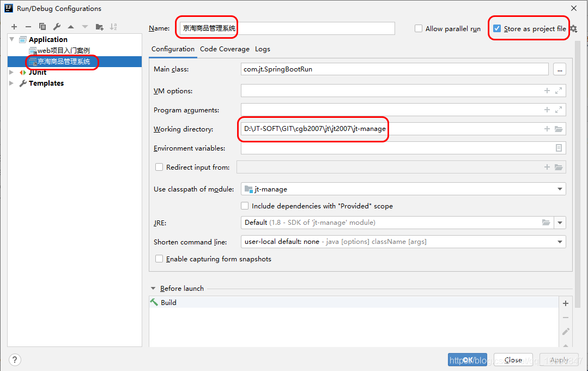Open the JRE dropdown arrow
This screenshot has width=588, height=371.
(560, 223)
